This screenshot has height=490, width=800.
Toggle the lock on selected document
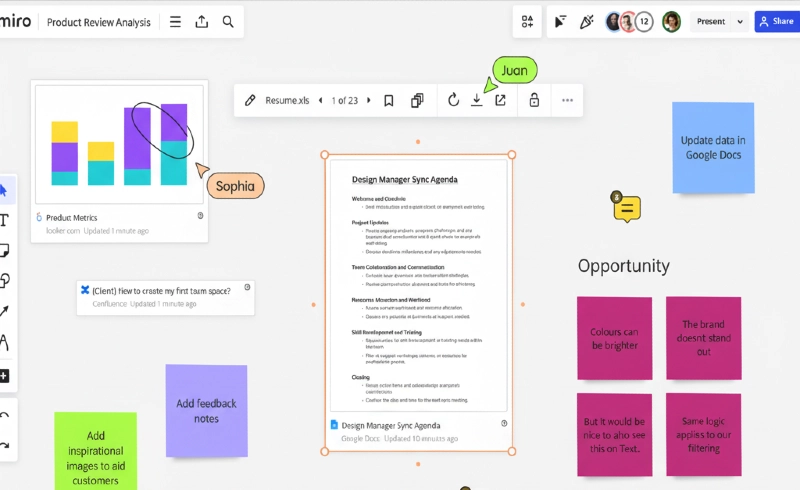[534, 100]
